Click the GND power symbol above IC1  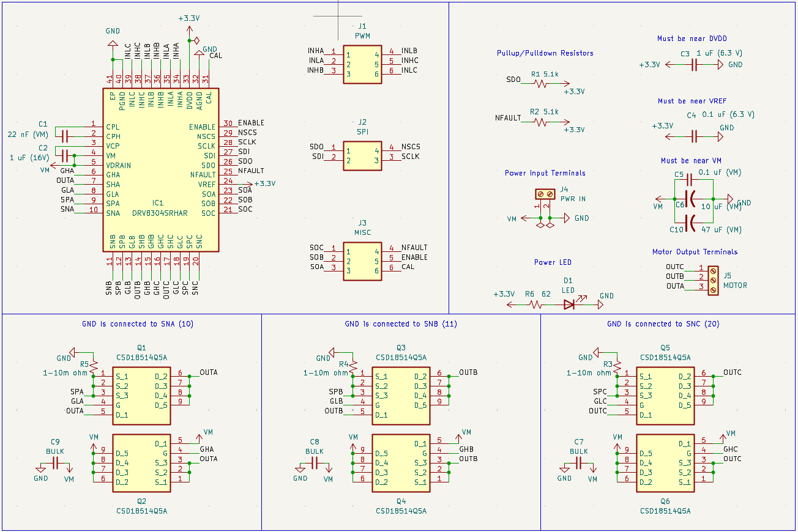click(113, 43)
